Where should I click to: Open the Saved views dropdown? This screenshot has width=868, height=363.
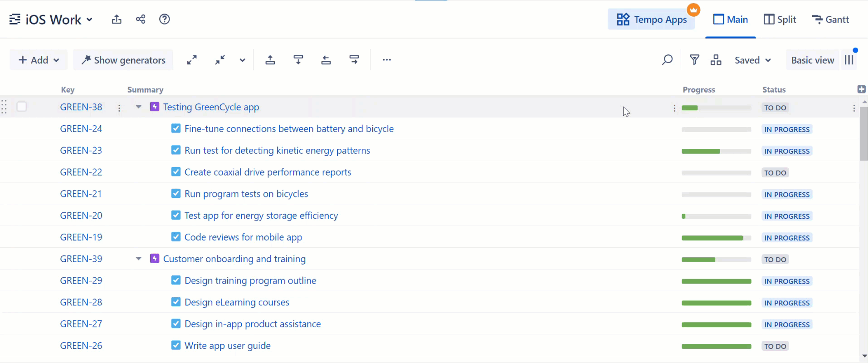tap(753, 60)
